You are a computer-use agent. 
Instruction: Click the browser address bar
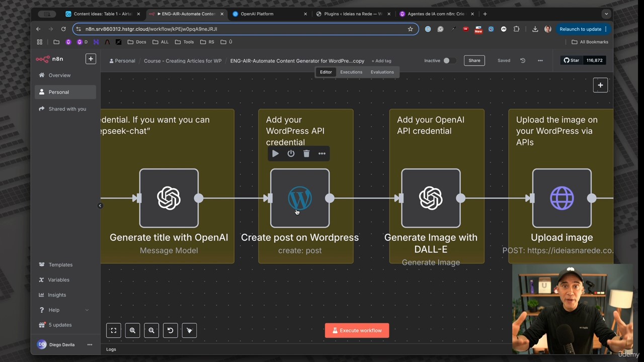coord(244,29)
